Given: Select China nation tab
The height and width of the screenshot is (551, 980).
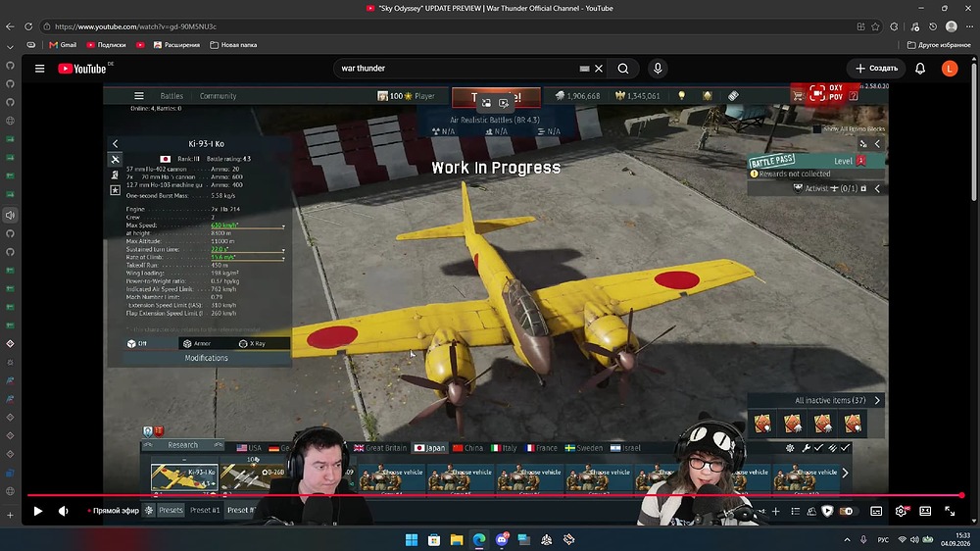Looking at the screenshot, I should [467, 448].
